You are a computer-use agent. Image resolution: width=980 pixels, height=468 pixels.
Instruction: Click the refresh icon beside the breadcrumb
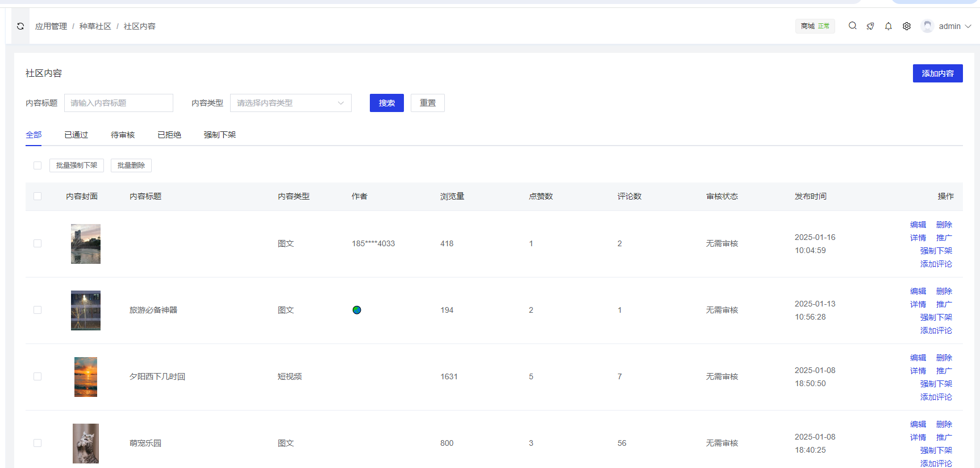20,26
